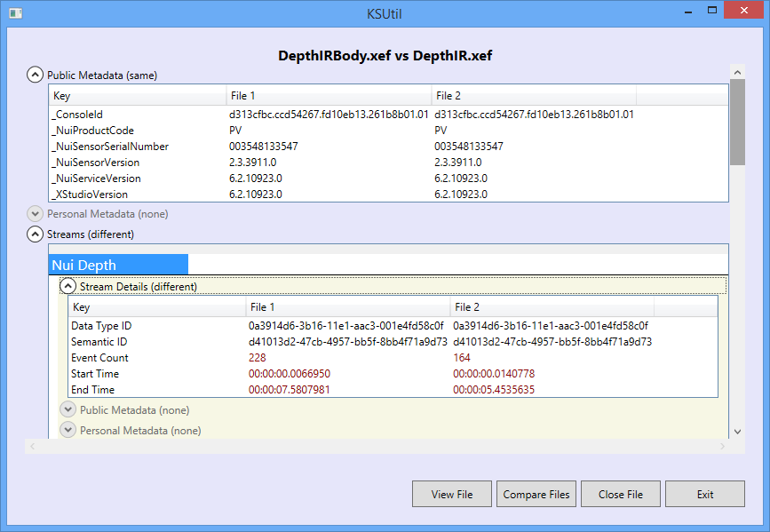Click the Close File button
Screen dimensions: 770x532
click(x=621, y=495)
